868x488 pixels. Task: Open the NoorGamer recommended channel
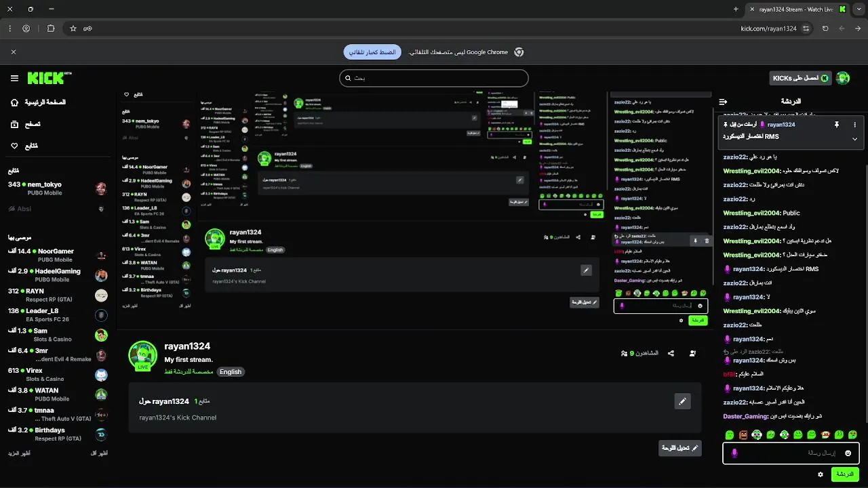pos(58,255)
